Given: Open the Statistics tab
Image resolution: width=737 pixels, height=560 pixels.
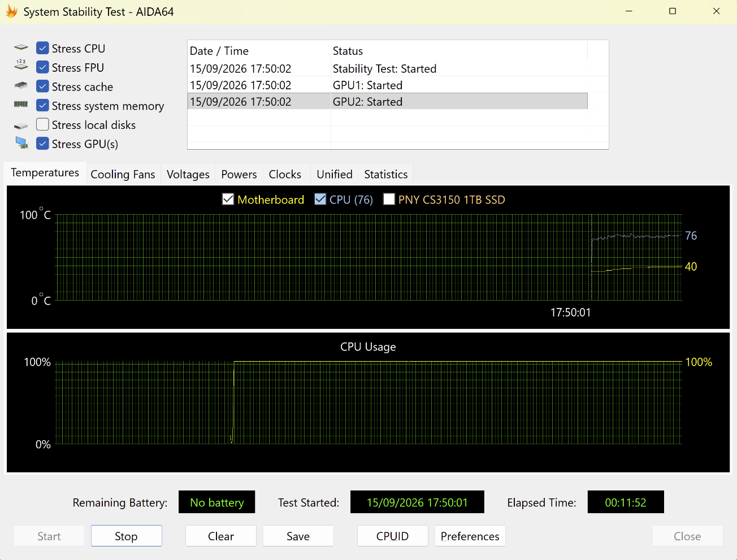Looking at the screenshot, I should tap(386, 174).
